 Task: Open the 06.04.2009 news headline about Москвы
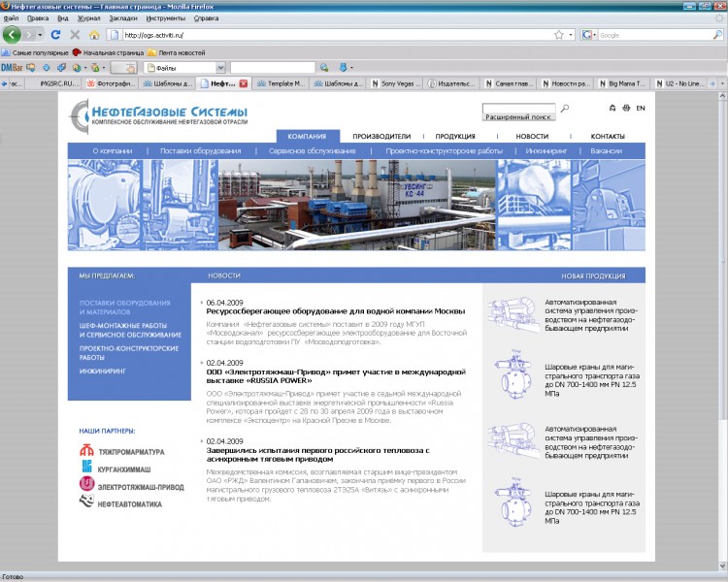coord(336,311)
